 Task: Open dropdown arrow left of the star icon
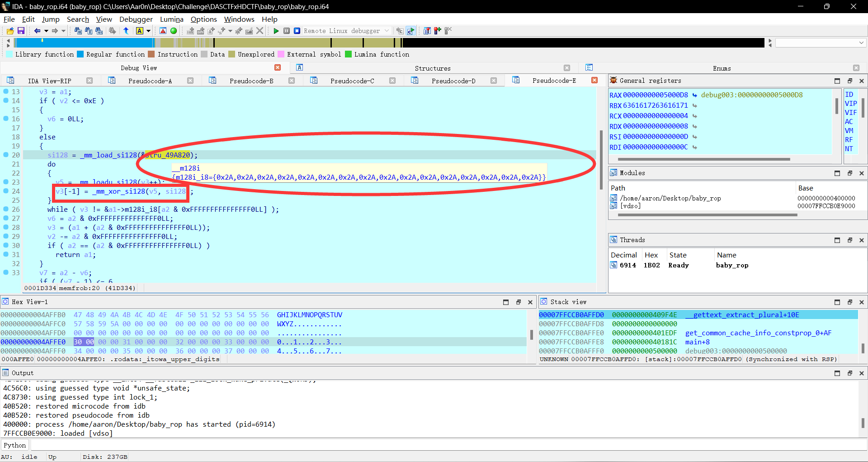pyautogui.click(x=231, y=31)
